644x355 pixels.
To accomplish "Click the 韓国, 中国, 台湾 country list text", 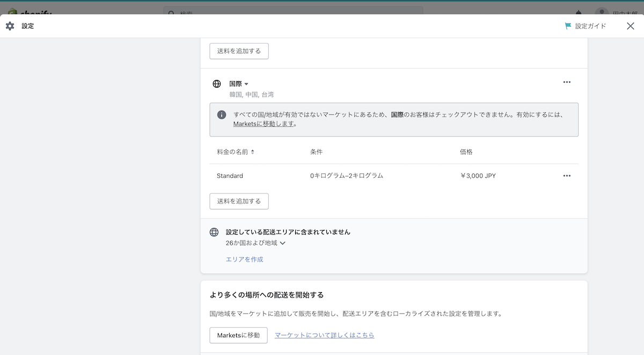I will 252,95.
